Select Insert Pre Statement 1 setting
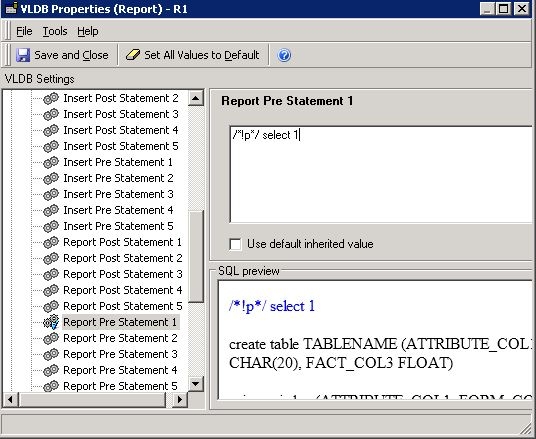Image resolution: width=536 pixels, height=439 pixels. pyautogui.click(x=118, y=162)
